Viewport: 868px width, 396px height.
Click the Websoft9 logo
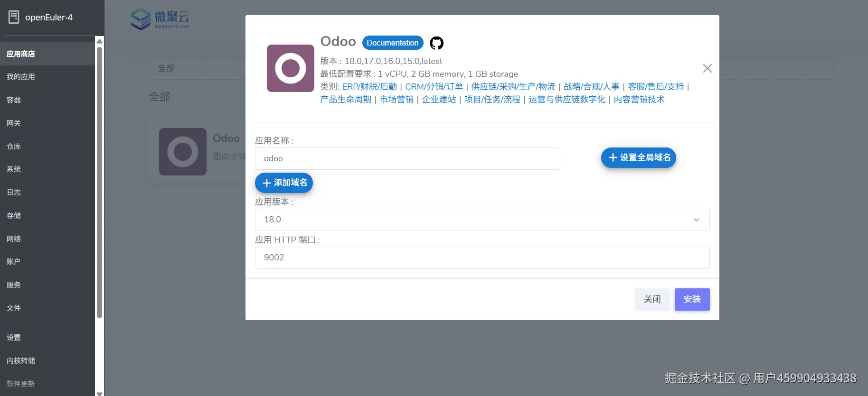pyautogui.click(x=160, y=19)
